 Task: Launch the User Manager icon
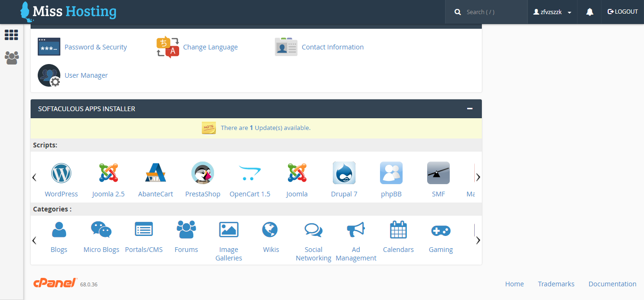[49, 75]
